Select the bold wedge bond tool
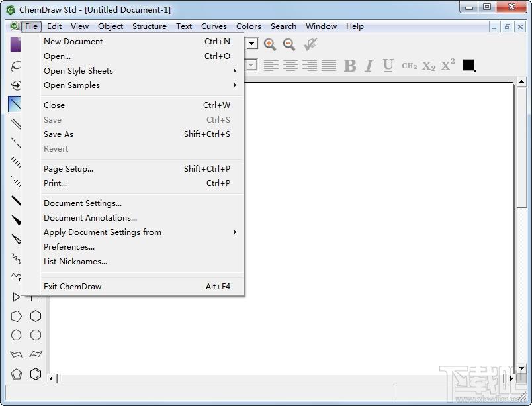The image size is (532, 406). [16, 220]
